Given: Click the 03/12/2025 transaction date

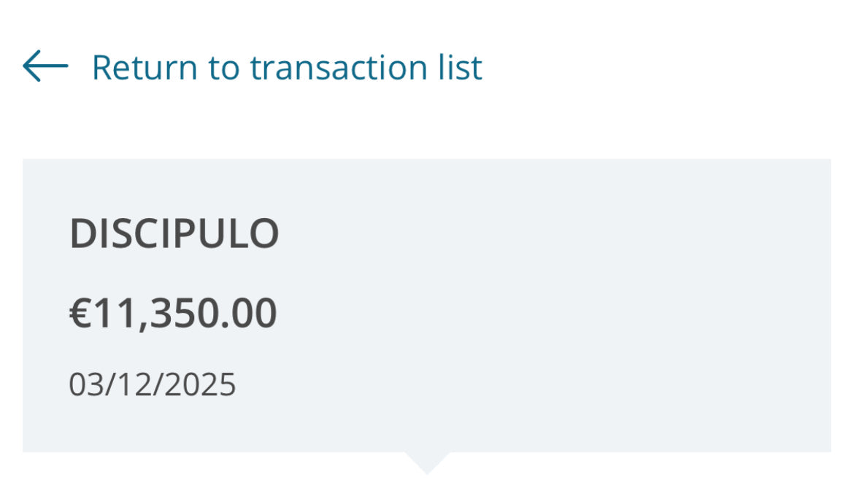Looking at the screenshot, I should tap(153, 384).
